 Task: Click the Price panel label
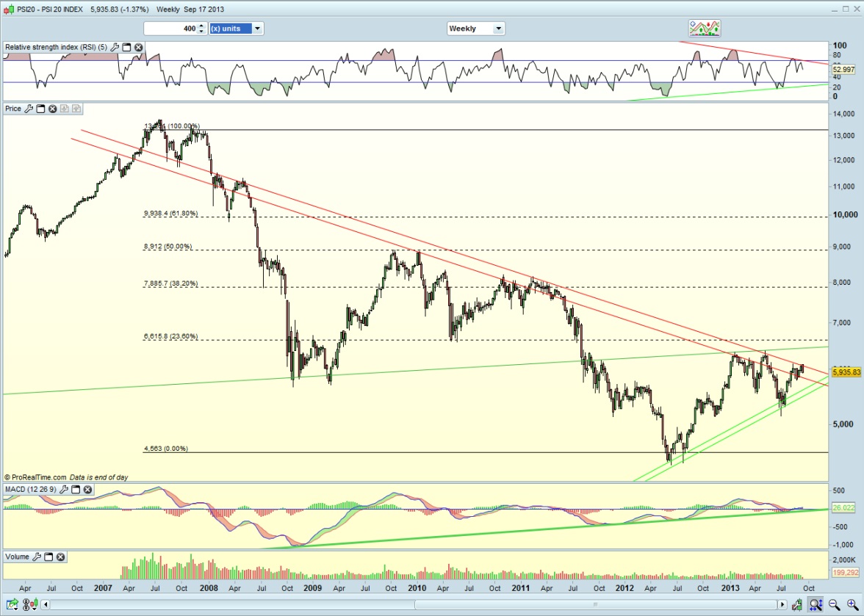13,109
